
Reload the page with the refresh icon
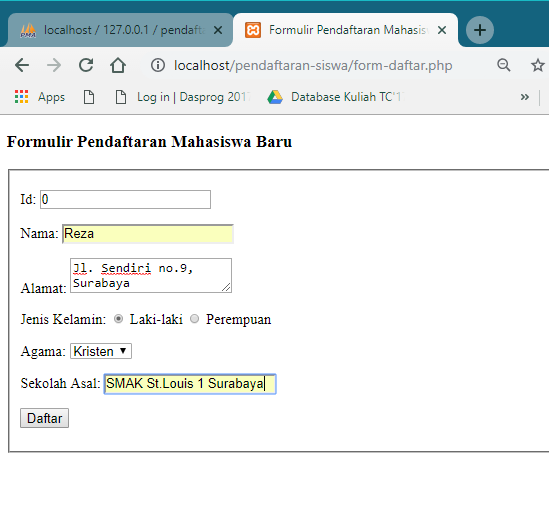pos(86,65)
